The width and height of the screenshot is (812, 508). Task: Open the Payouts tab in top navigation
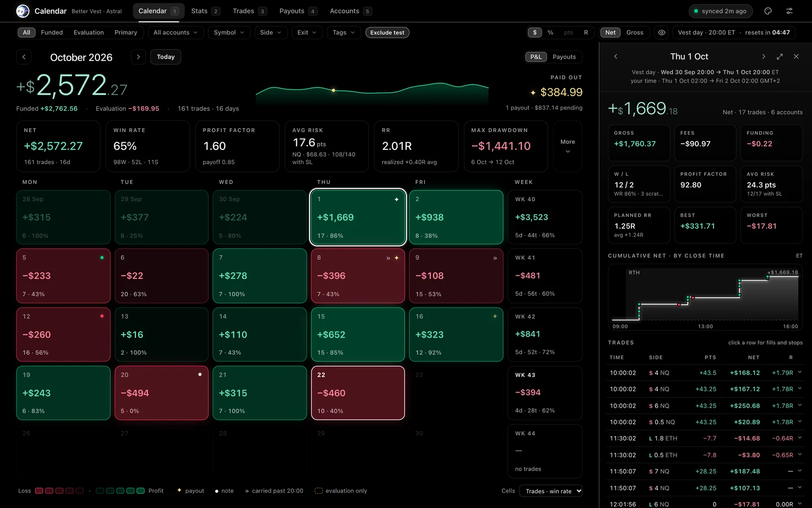[298, 11]
